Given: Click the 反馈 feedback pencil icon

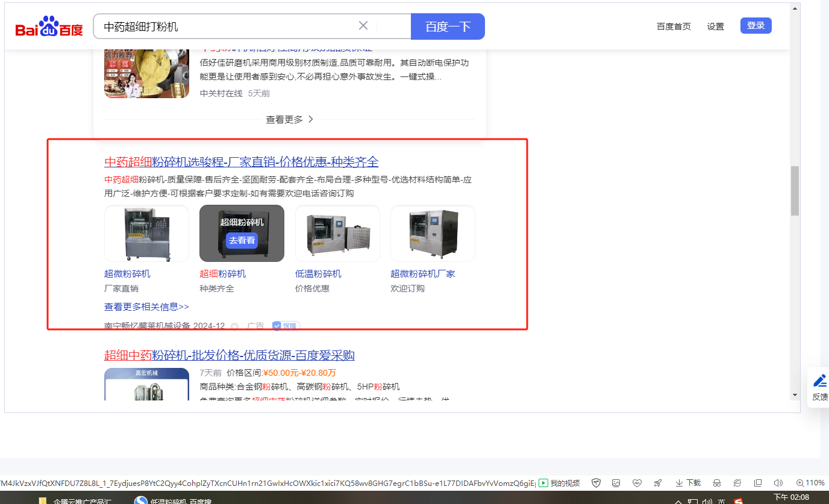Looking at the screenshot, I should (x=820, y=381).
